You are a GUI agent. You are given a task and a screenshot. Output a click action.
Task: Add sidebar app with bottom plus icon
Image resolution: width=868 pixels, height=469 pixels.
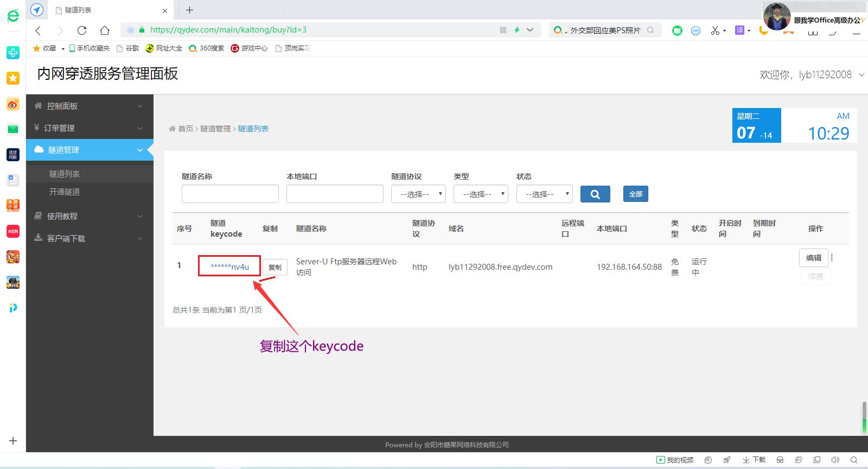[13, 441]
